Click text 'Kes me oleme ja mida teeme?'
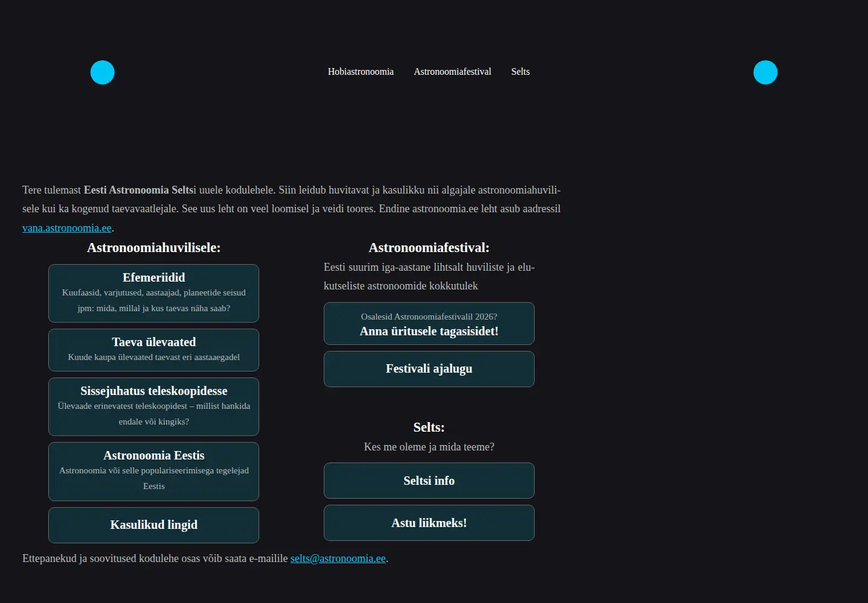The width and height of the screenshot is (868, 603). tap(429, 447)
